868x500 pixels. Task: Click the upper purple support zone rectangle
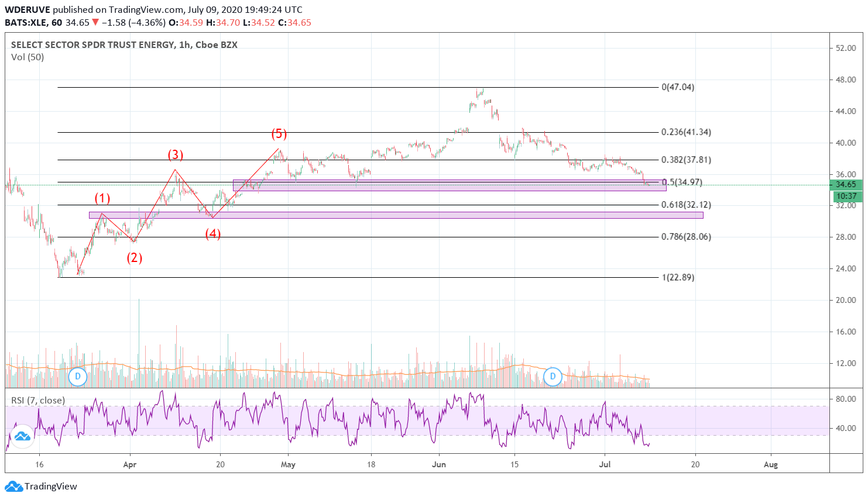[x=450, y=185]
